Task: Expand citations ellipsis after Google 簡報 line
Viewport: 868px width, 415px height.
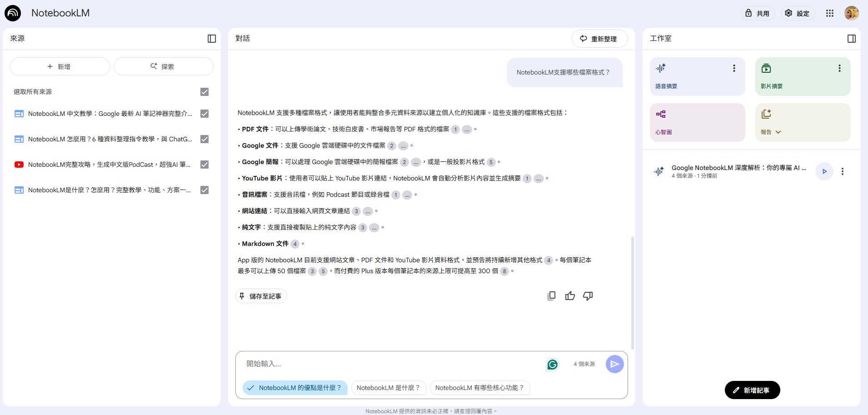Action: 416,162
